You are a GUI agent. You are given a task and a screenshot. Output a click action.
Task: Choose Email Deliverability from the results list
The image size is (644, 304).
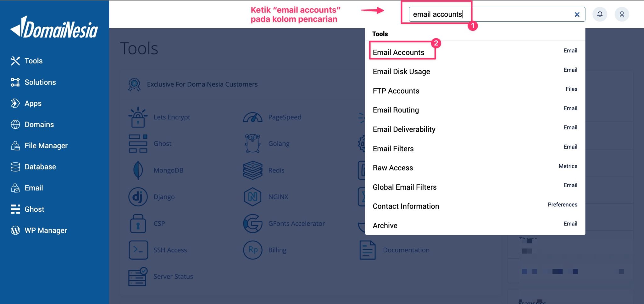pyautogui.click(x=404, y=129)
